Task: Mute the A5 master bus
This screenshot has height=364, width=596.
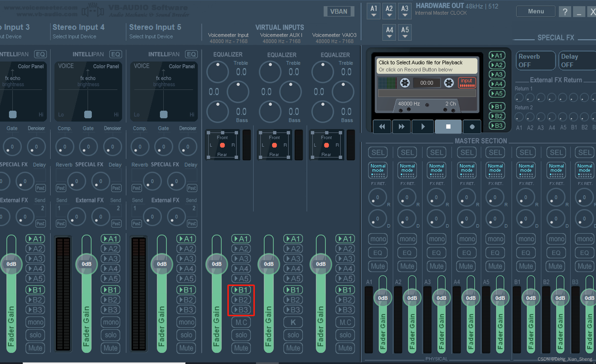Action: (495, 266)
